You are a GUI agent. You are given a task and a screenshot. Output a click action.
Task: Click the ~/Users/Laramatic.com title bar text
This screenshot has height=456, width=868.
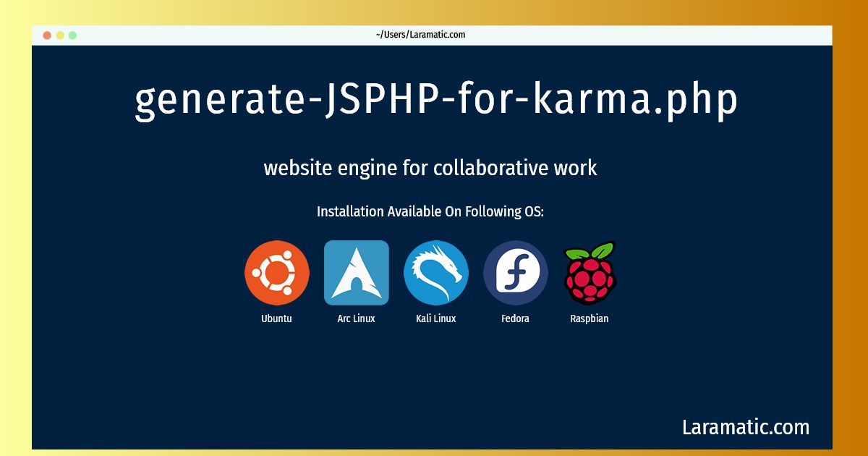click(x=420, y=35)
